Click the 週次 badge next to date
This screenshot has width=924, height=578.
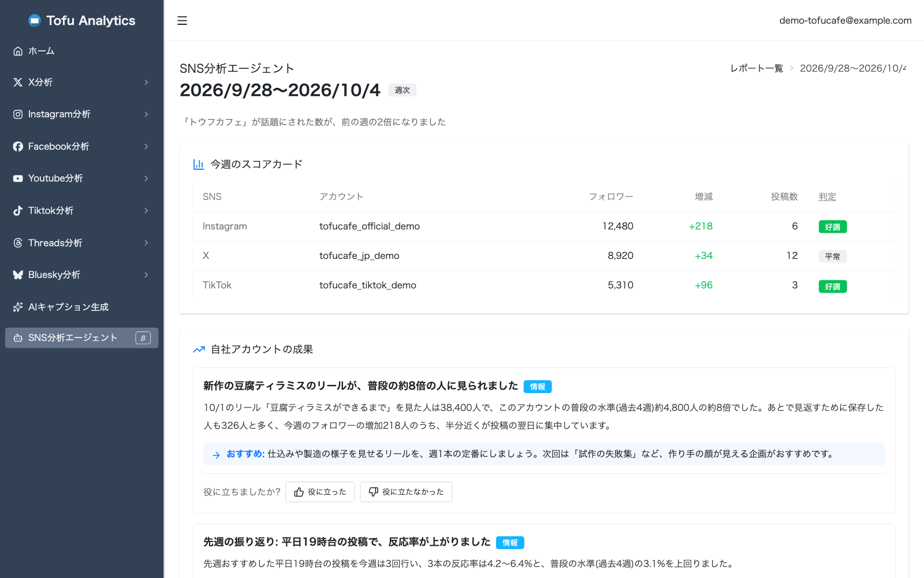pyautogui.click(x=402, y=90)
